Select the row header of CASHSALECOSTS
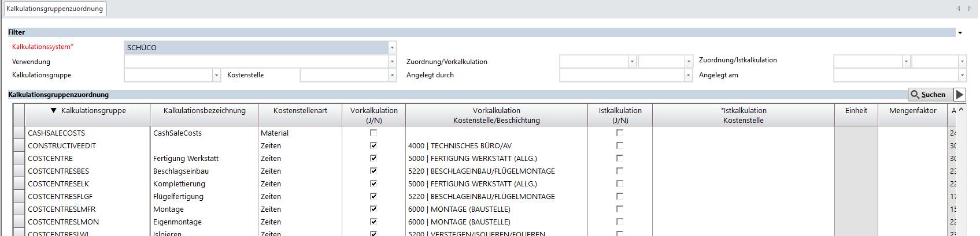The width and height of the screenshot is (980, 236). pos(19,133)
